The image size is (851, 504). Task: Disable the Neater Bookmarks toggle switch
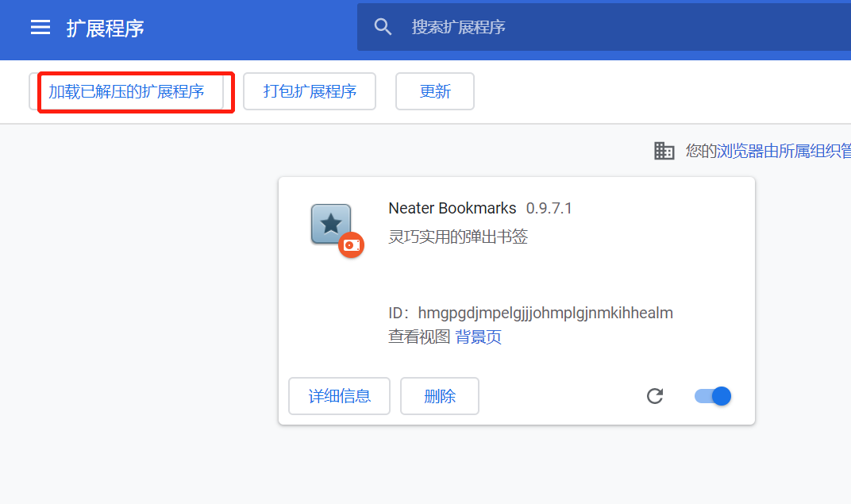click(713, 396)
